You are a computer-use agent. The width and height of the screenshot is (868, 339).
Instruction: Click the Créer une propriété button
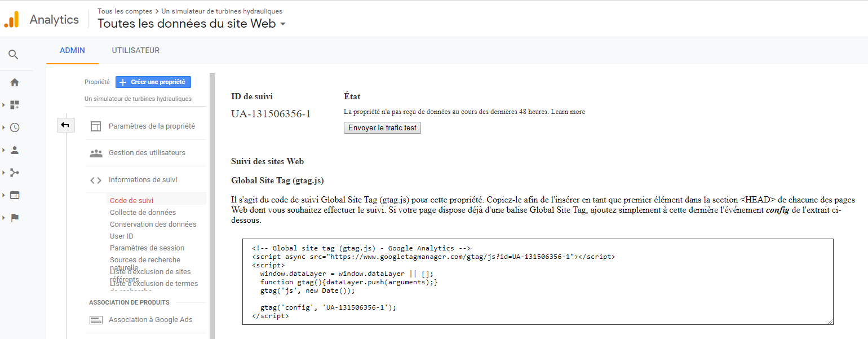click(x=153, y=82)
